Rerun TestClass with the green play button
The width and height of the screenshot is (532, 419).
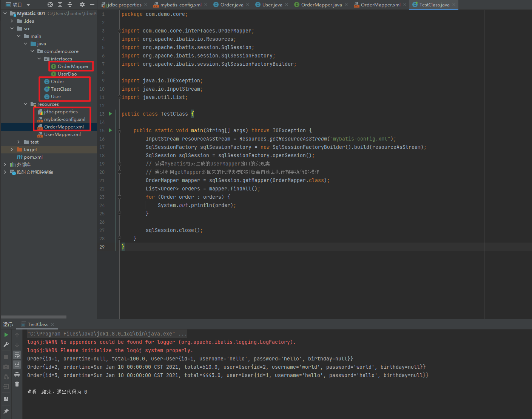[x=6, y=335]
